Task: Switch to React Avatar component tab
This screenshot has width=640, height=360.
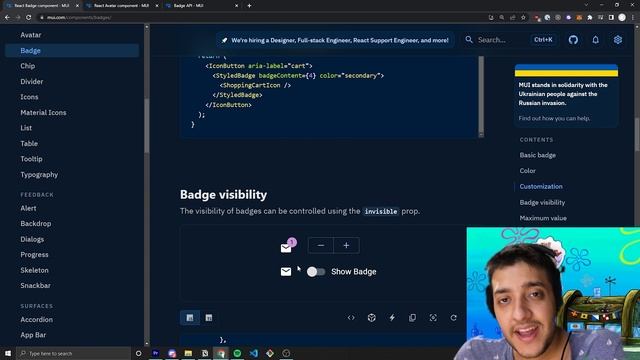Action: coord(121,6)
